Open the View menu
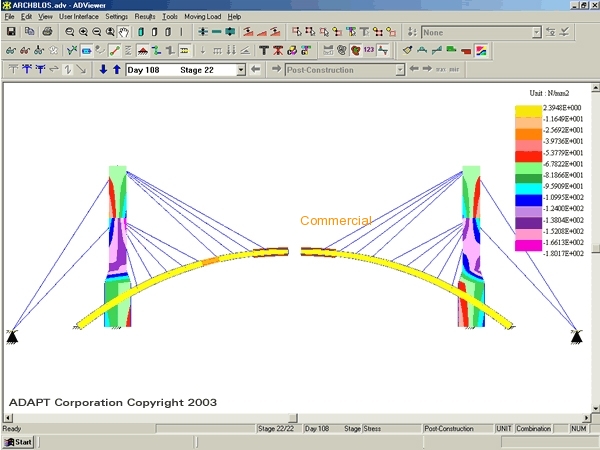The height and width of the screenshot is (450, 600). coord(45,16)
